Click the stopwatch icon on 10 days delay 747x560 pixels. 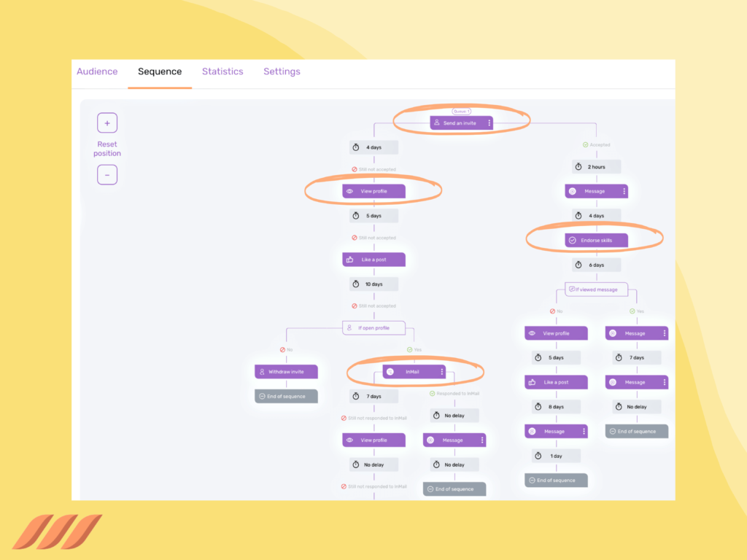tap(356, 284)
